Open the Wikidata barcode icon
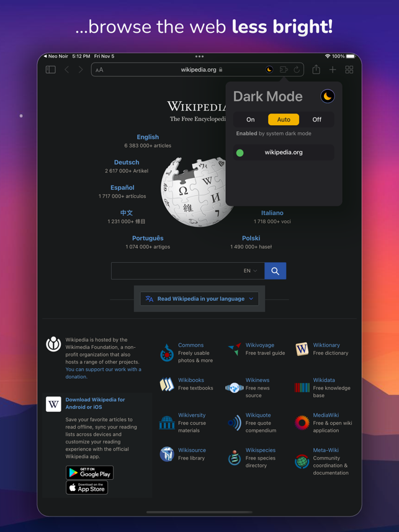 point(302,388)
